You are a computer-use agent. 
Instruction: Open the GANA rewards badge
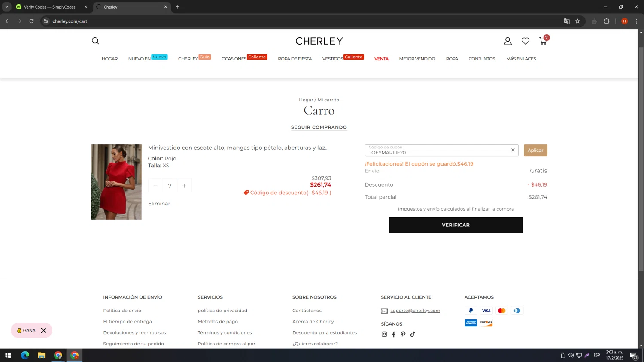26,330
